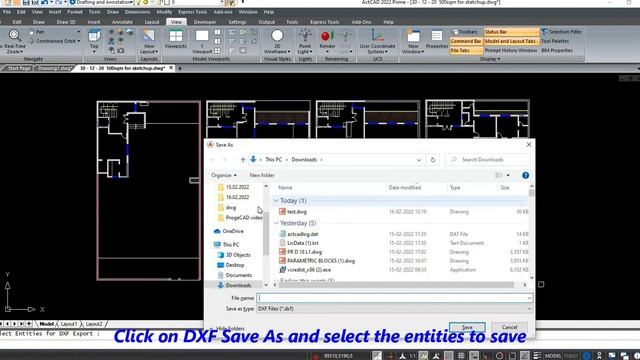Click the Render red ball icon
This screenshot has width=640, height=360.
point(326,36)
